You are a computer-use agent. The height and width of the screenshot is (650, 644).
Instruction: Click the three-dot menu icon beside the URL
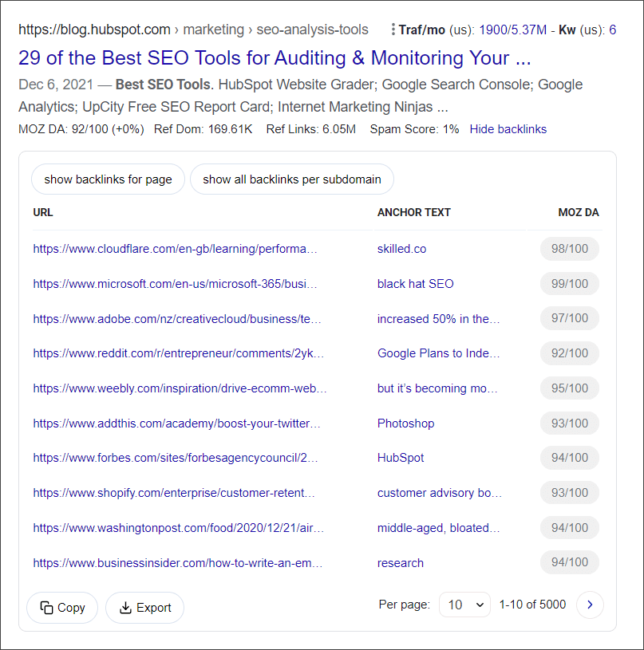tap(393, 30)
